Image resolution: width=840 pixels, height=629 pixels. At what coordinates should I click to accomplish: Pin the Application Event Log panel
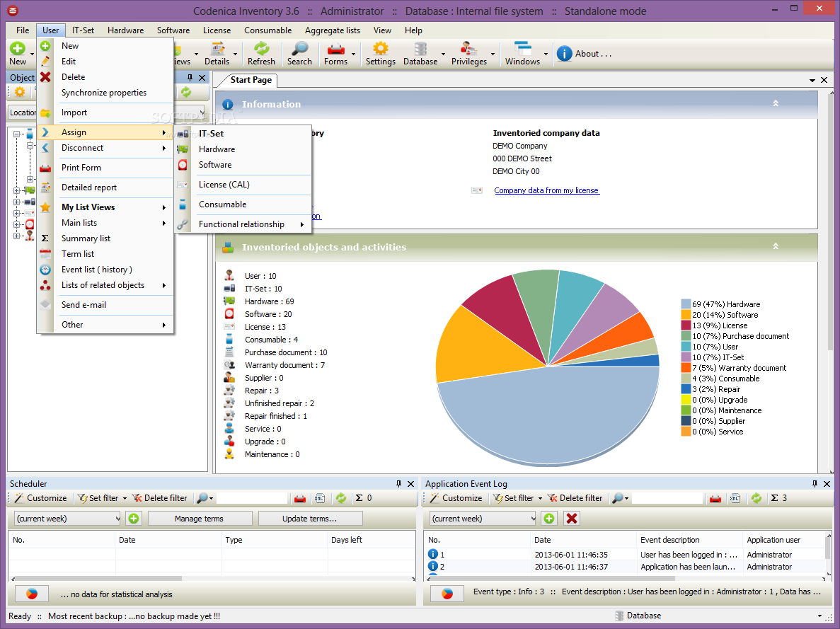coord(815,483)
